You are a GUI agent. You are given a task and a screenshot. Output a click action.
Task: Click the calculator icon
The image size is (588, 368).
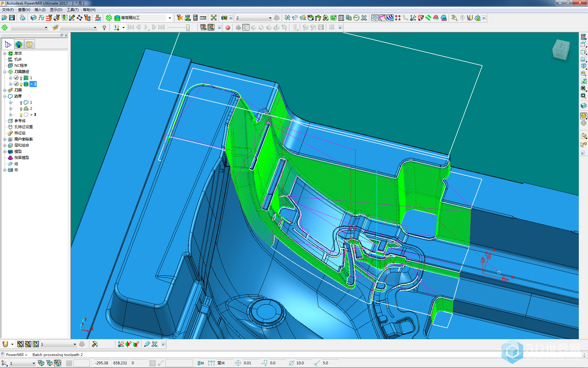click(195, 18)
